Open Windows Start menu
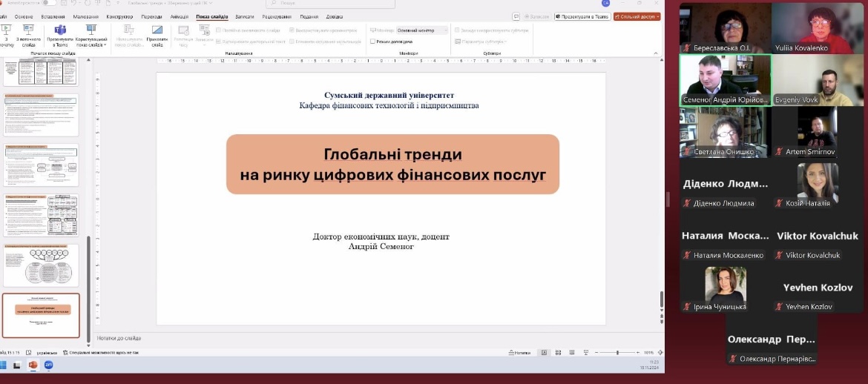 [3, 365]
